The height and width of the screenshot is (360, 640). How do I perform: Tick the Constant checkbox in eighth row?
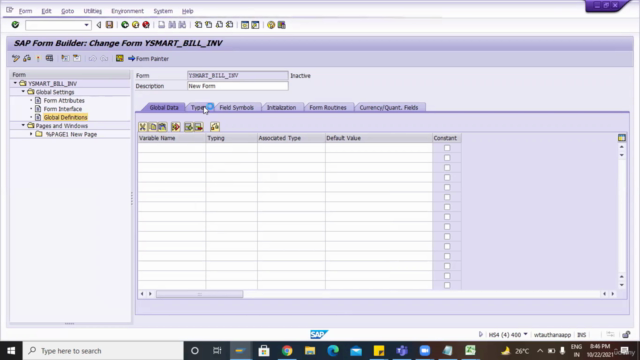coord(447,217)
